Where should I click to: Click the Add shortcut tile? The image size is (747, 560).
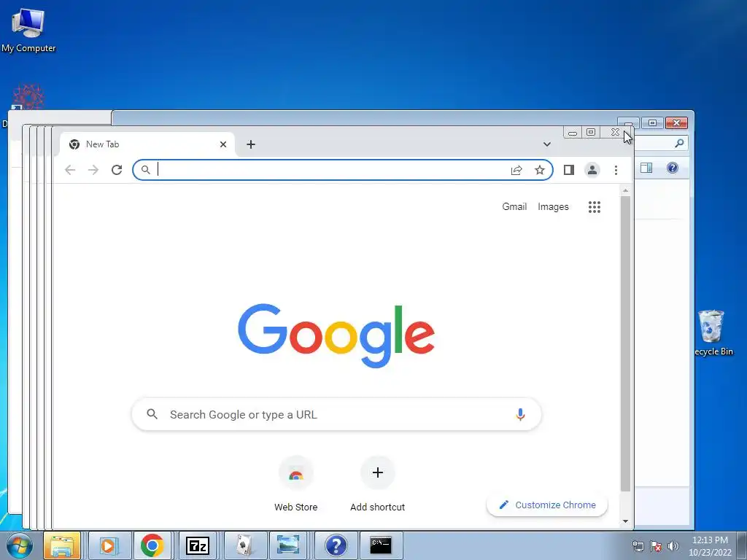[x=378, y=484]
